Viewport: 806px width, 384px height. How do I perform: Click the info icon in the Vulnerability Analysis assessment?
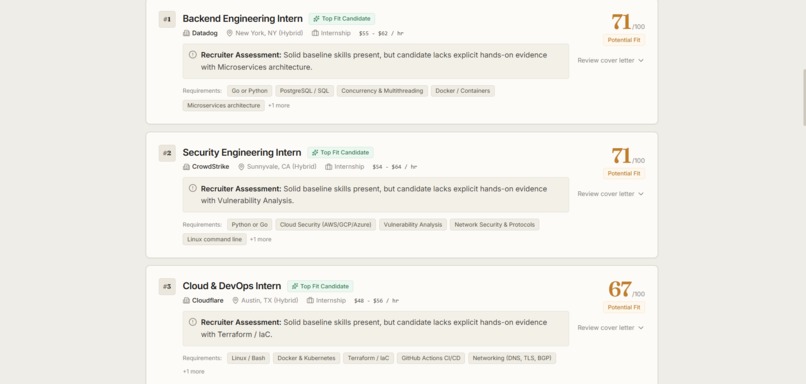point(193,188)
